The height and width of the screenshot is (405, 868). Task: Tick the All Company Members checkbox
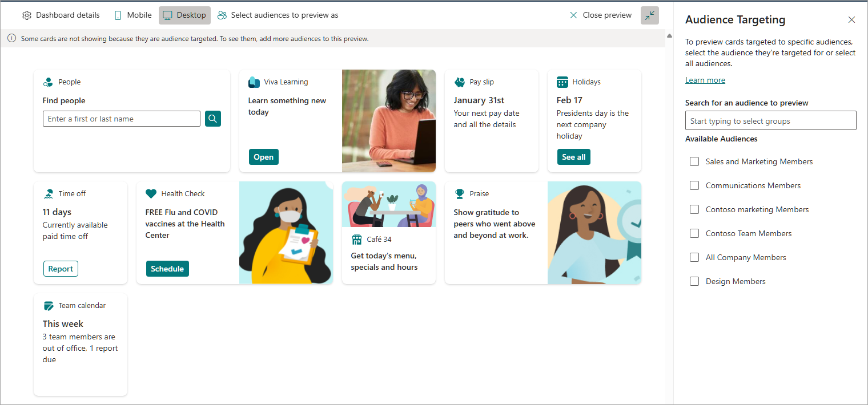(x=694, y=257)
